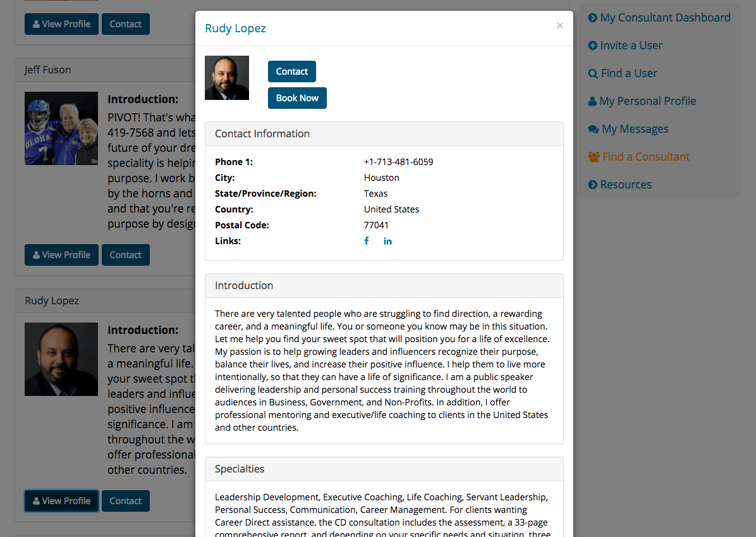Select Invite a User in sidebar
The height and width of the screenshot is (537, 756).
point(625,46)
